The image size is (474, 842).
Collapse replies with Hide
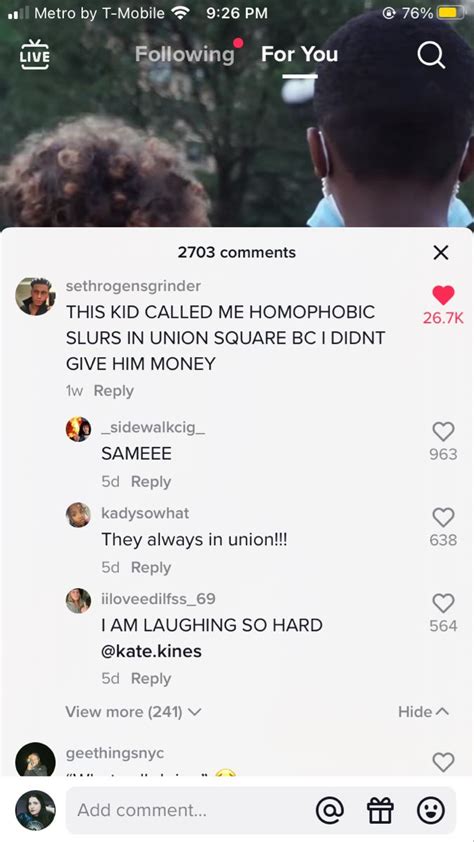pyautogui.click(x=423, y=712)
